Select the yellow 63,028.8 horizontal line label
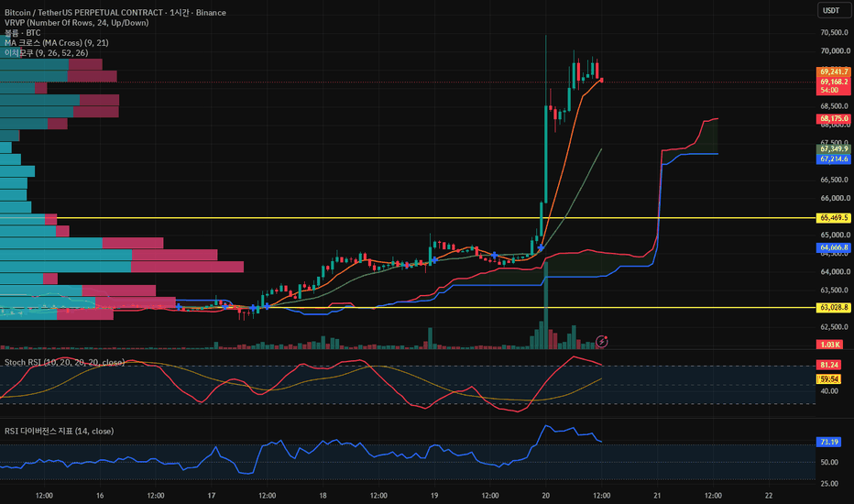This screenshot has width=854, height=504. click(x=833, y=308)
